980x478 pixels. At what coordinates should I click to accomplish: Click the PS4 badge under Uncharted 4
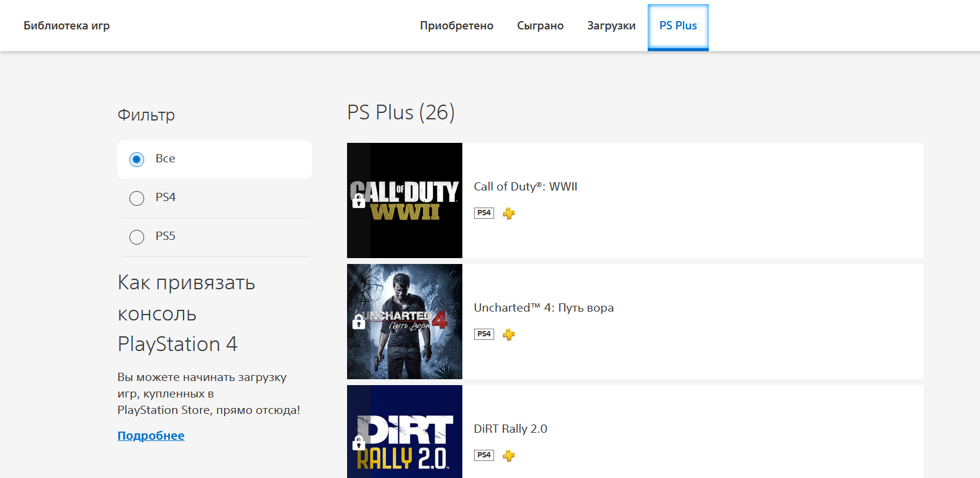click(484, 334)
